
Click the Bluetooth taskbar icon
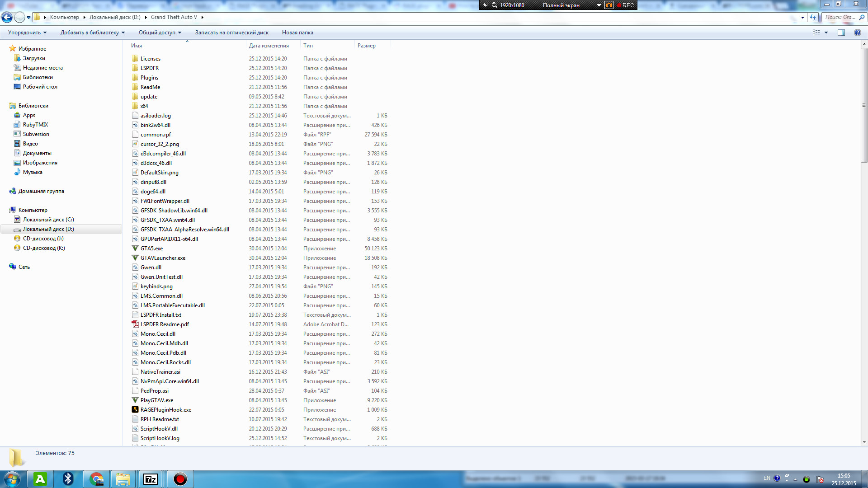pyautogui.click(x=68, y=479)
